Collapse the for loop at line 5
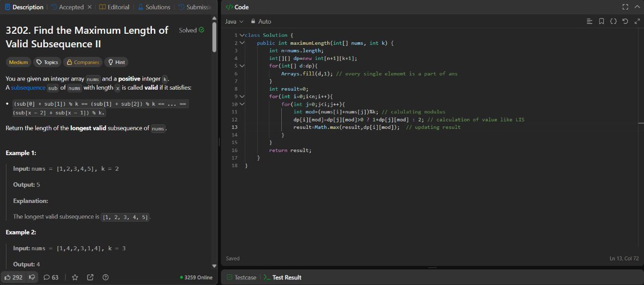 click(x=242, y=65)
